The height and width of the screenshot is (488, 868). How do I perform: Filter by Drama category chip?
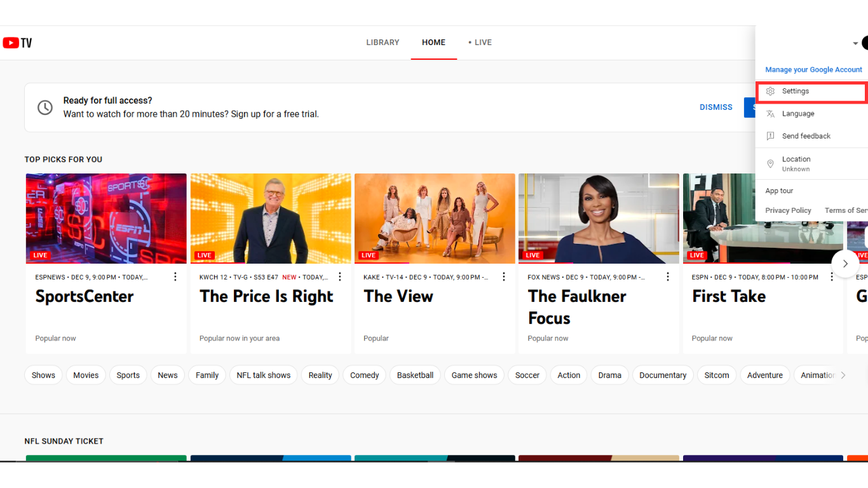pos(610,375)
